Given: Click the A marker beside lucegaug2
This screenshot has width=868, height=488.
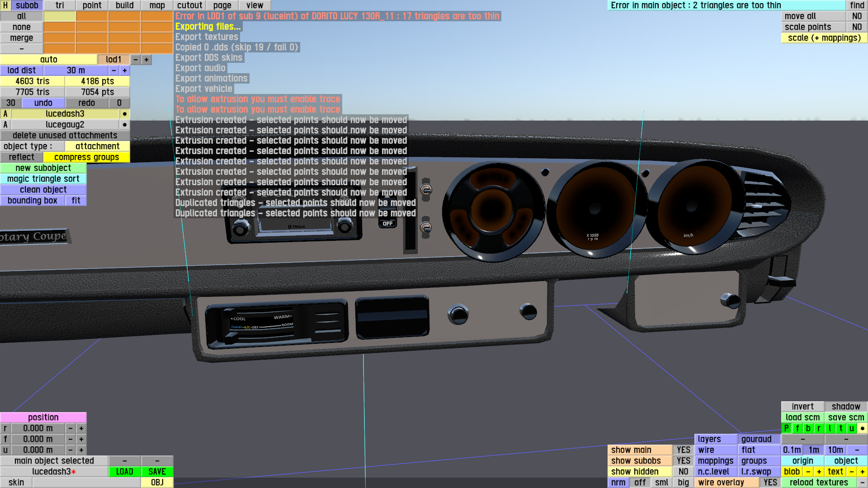Looking at the screenshot, I should [x=5, y=125].
